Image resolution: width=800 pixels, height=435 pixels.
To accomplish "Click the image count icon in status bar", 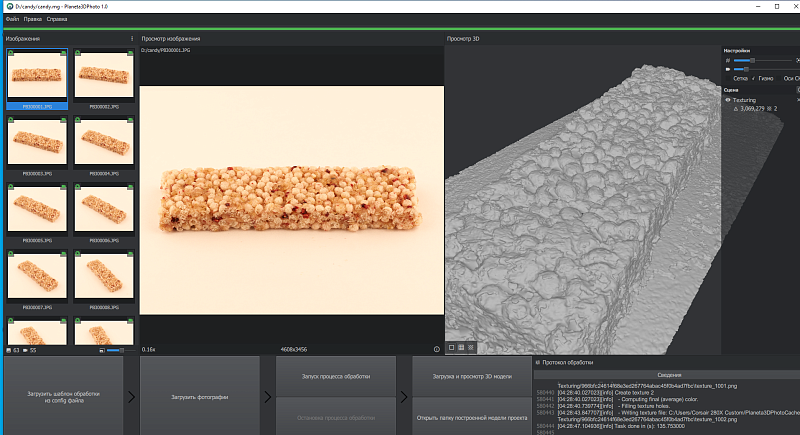I will (9, 350).
